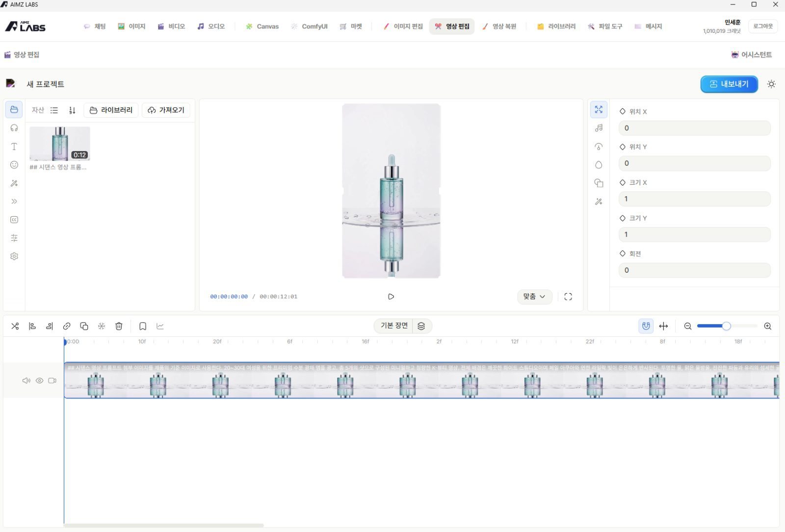Duplicate the selected clip
This screenshot has height=532, width=785.
(x=84, y=326)
